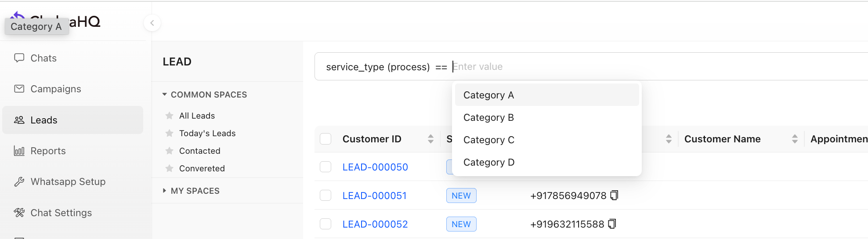Screen dimensions: 868x239
Task: Click the Chat Settings tools icon
Action: (19, 213)
